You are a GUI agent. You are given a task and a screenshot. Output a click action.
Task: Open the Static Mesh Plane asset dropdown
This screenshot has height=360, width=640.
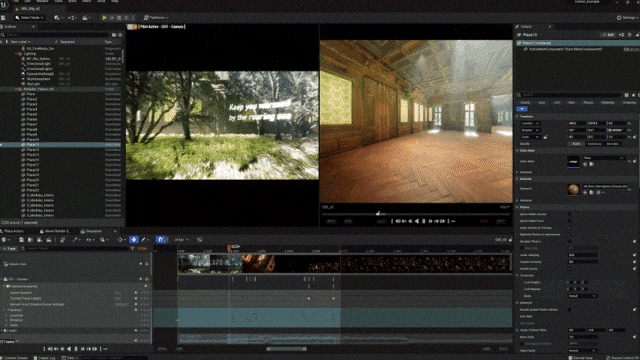coord(603,158)
